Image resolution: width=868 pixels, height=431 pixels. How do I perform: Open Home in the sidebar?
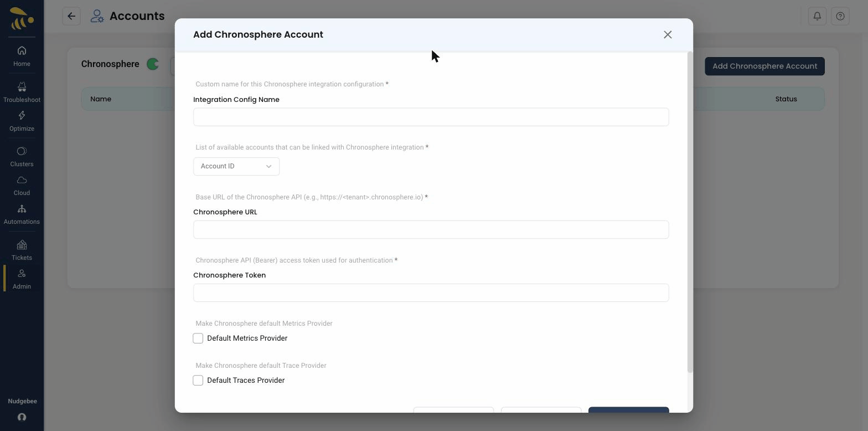point(22,56)
